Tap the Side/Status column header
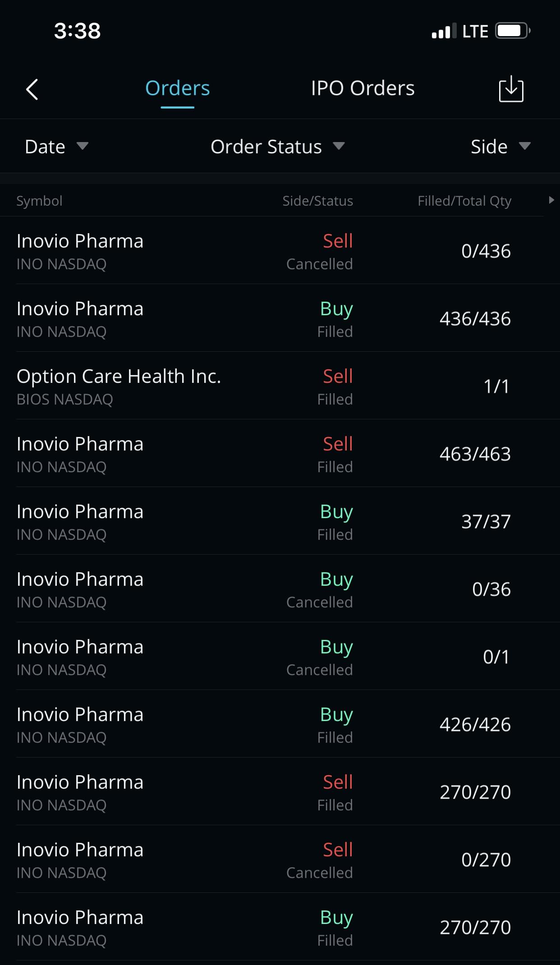 tap(317, 201)
